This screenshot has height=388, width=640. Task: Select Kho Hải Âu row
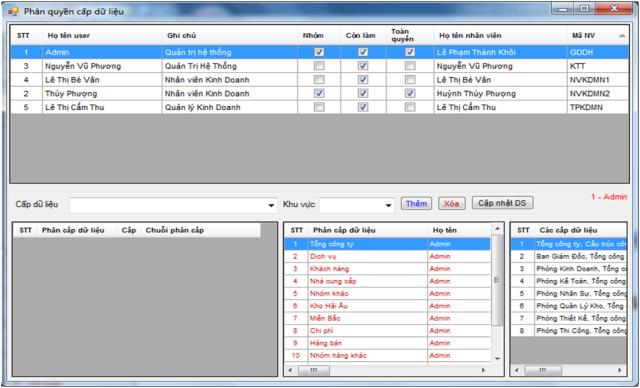coord(388,306)
